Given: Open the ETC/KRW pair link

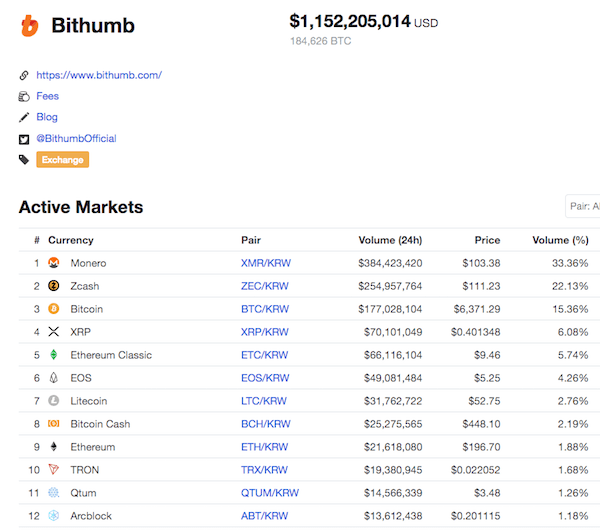Looking at the screenshot, I should click(264, 355).
